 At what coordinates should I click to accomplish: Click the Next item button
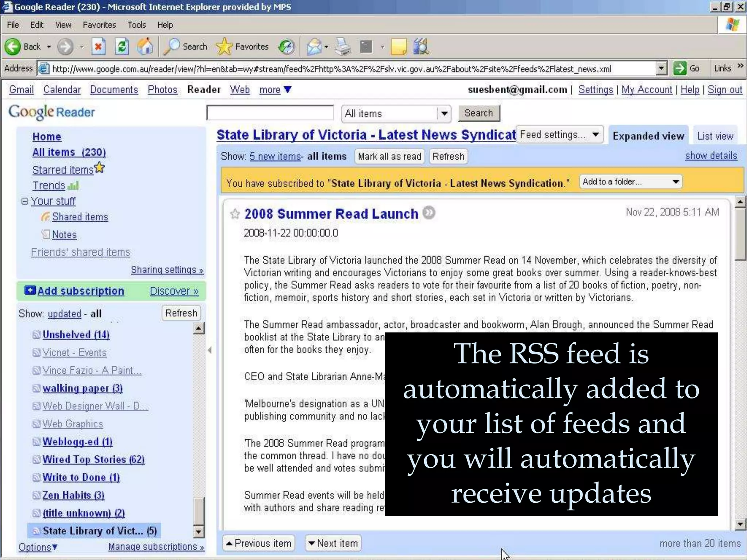[x=333, y=543]
